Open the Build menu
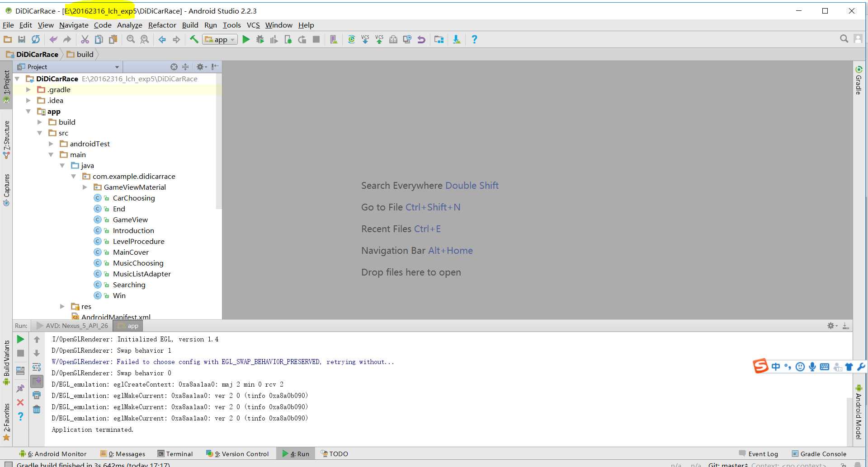Image resolution: width=868 pixels, height=467 pixels. tap(190, 25)
